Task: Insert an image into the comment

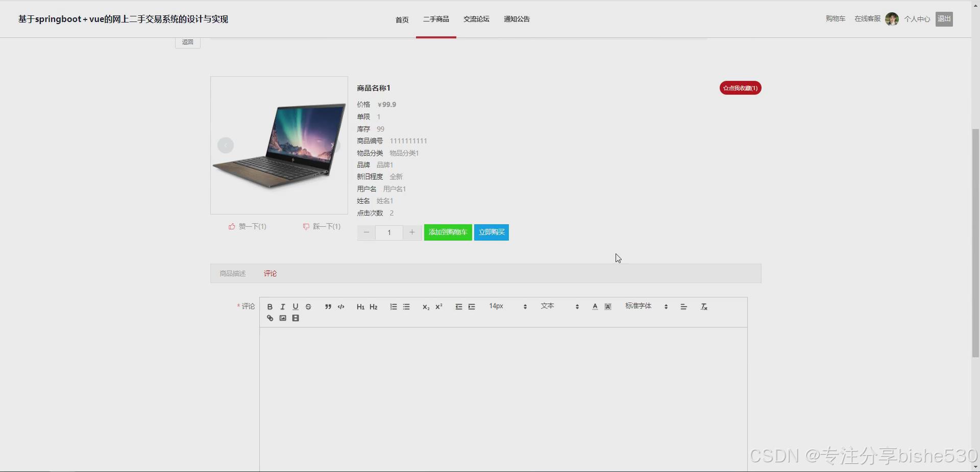Action: point(283,318)
